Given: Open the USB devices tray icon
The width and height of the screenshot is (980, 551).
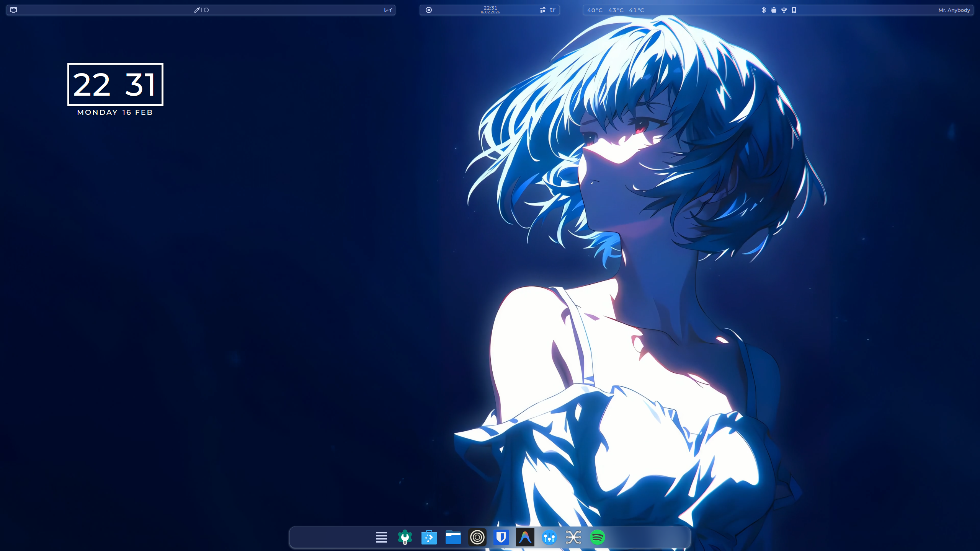Looking at the screenshot, I should 784,10.
